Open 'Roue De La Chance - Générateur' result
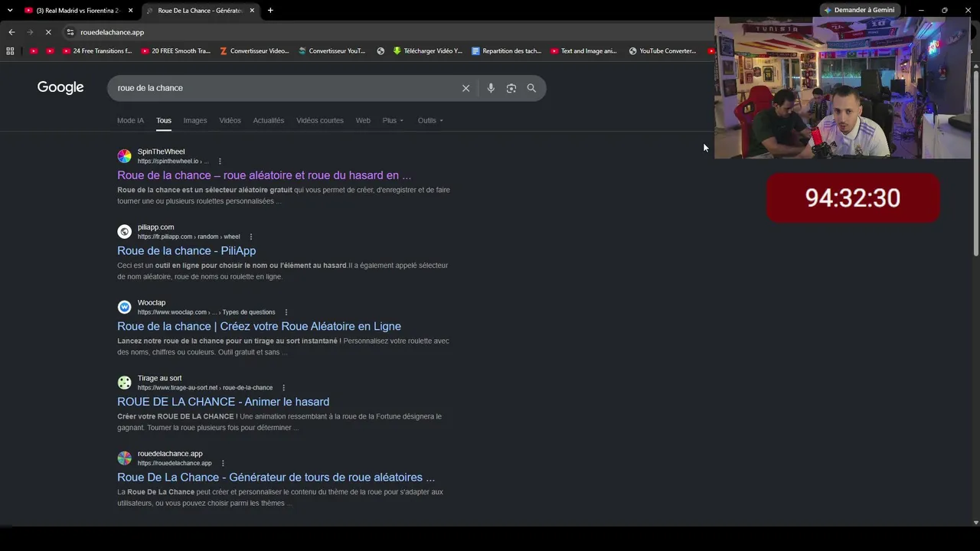This screenshot has height=551, width=980. click(x=276, y=478)
